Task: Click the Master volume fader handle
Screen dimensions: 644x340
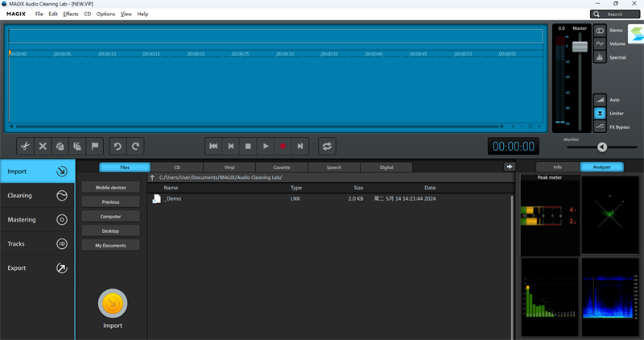Action: (x=580, y=47)
